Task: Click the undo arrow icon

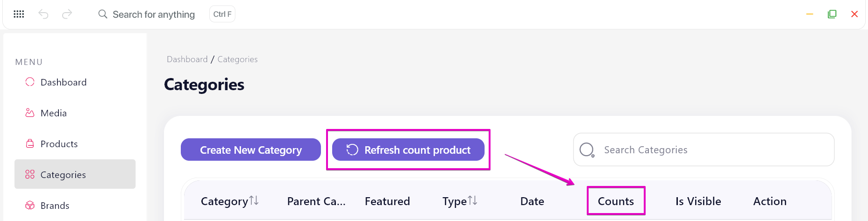Action: click(x=43, y=14)
